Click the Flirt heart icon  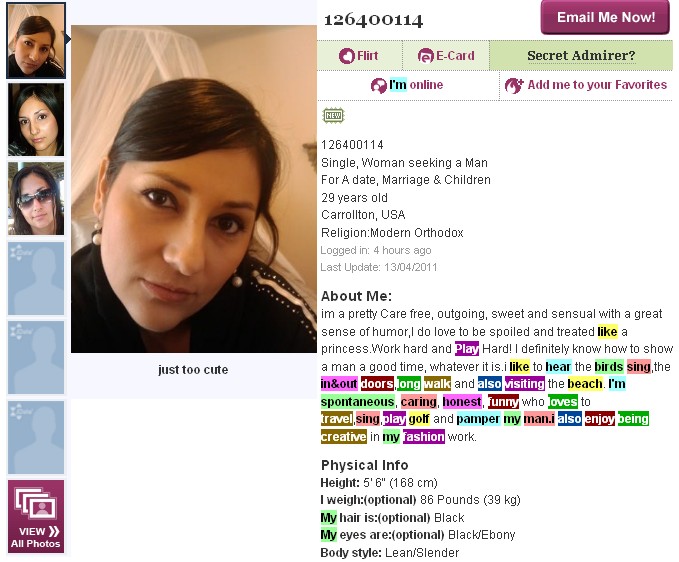pos(346,56)
